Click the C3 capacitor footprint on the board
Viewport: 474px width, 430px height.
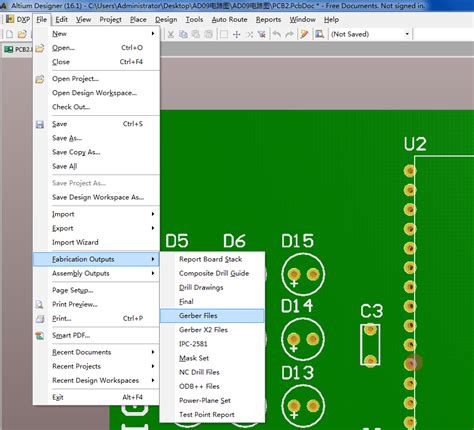coord(370,345)
